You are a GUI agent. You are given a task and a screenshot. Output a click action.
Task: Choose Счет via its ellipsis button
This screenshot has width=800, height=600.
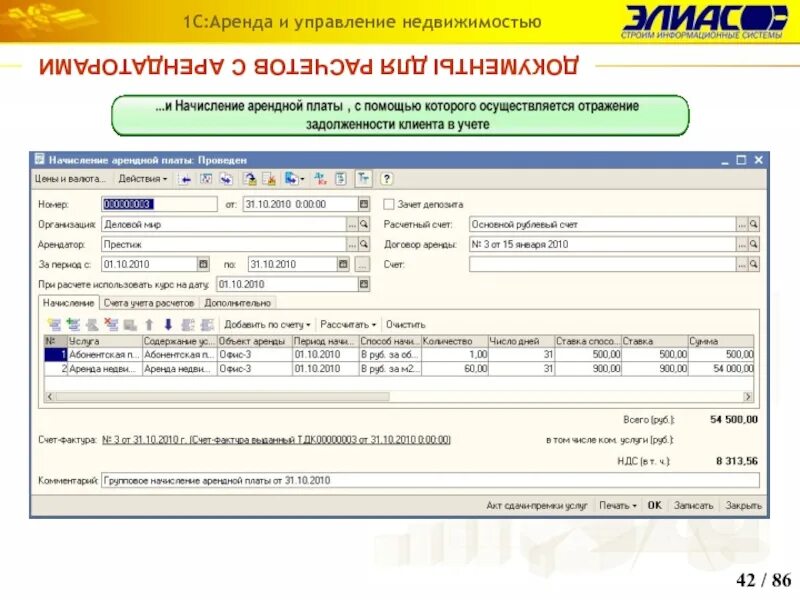[x=742, y=264]
